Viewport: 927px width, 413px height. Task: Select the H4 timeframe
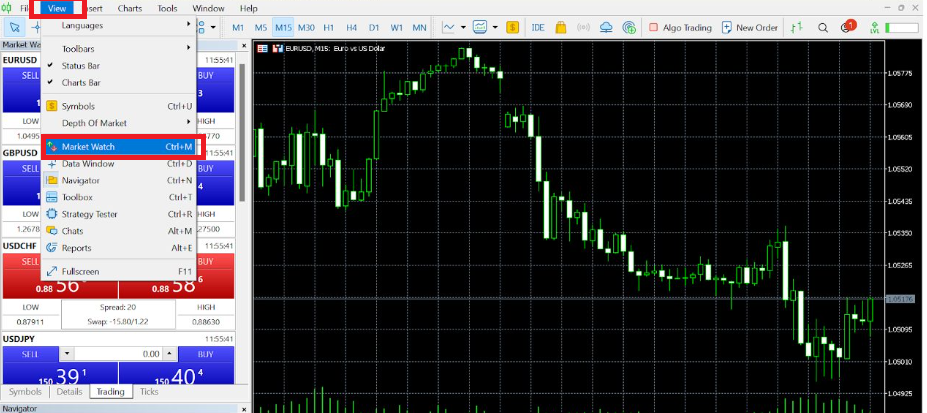click(352, 27)
